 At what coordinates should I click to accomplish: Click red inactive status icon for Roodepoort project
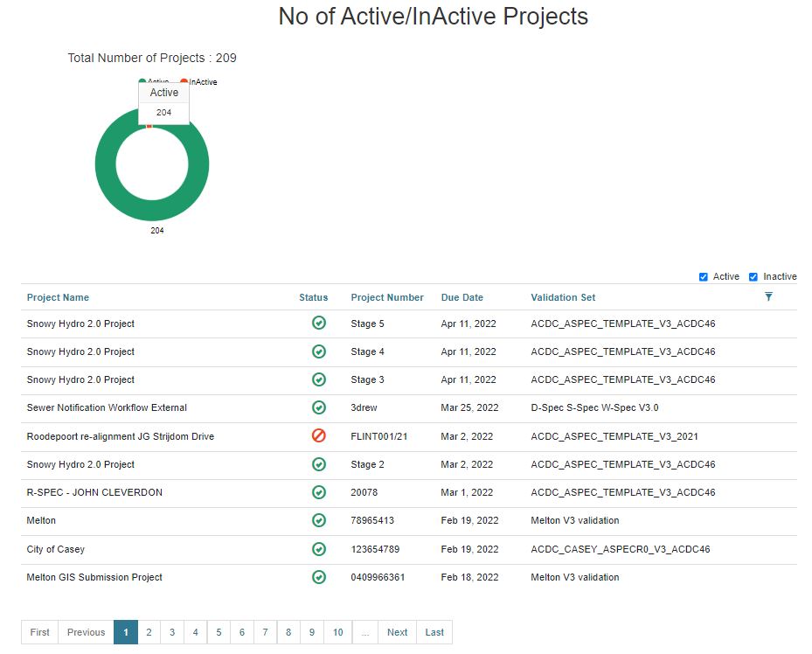[319, 435]
